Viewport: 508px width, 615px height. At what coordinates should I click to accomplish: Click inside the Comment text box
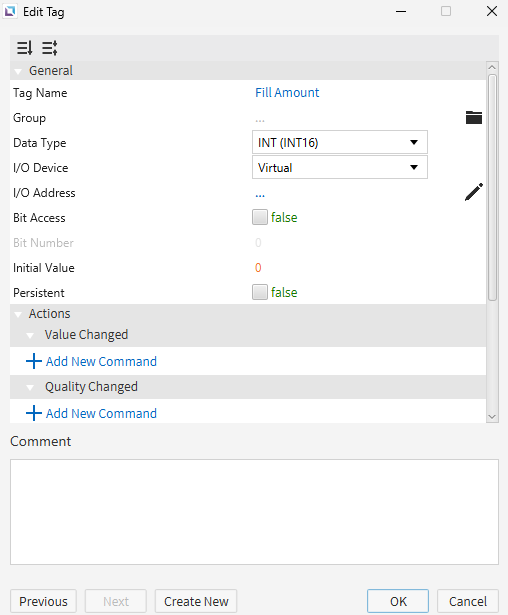[254, 512]
